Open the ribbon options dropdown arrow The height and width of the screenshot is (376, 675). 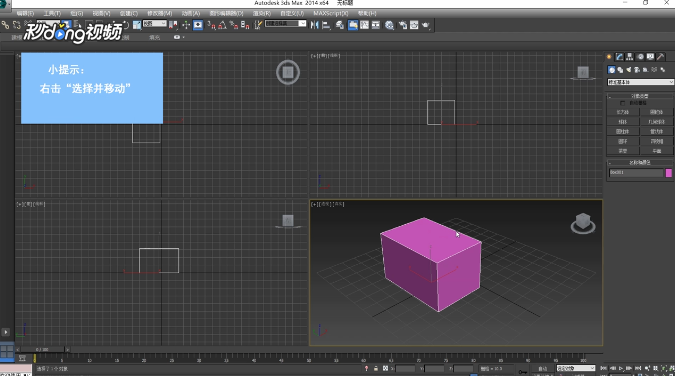[183, 37]
